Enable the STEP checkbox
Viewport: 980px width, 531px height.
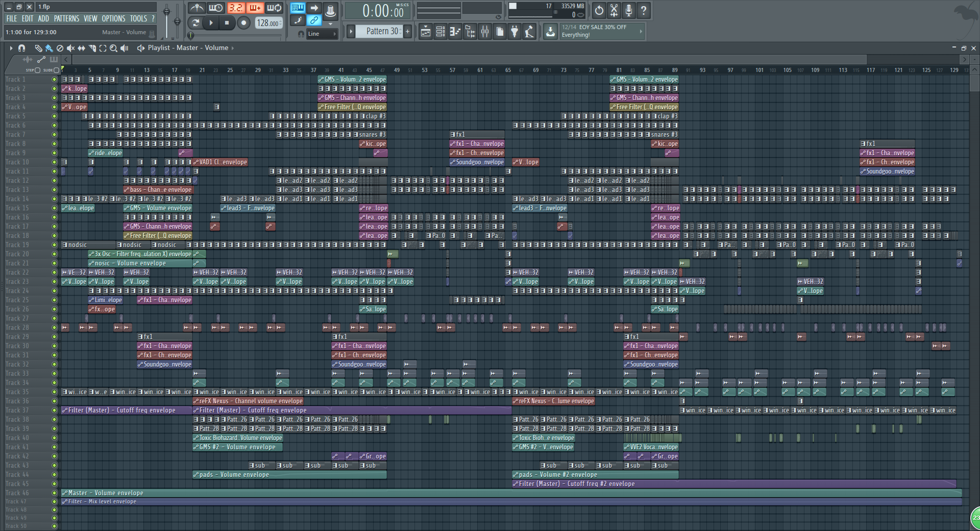point(37,70)
